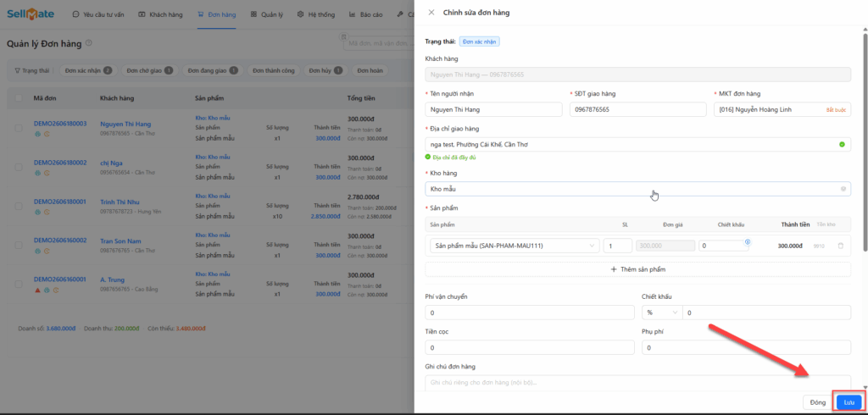868x415 pixels.
Task: Open the Sản phẩm mẫu (SAN-PHAM-MAU111) product dropdown
Action: (x=515, y=246)
